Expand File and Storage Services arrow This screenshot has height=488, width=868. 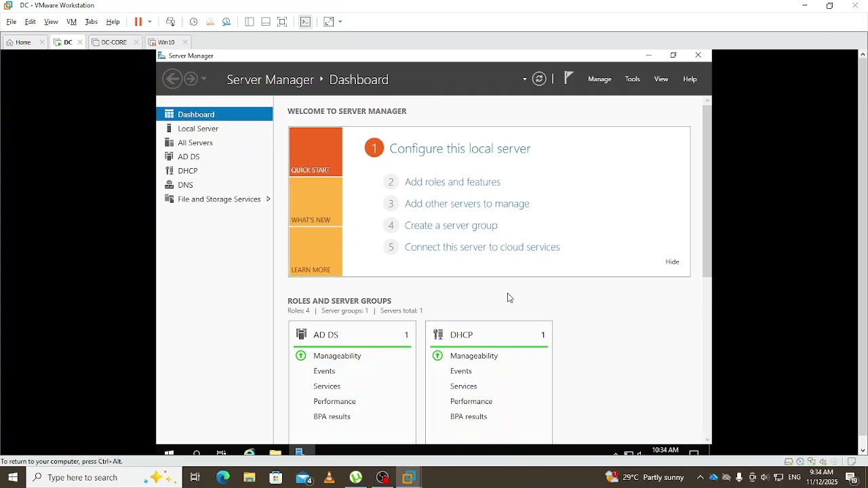tap(269, 199)
